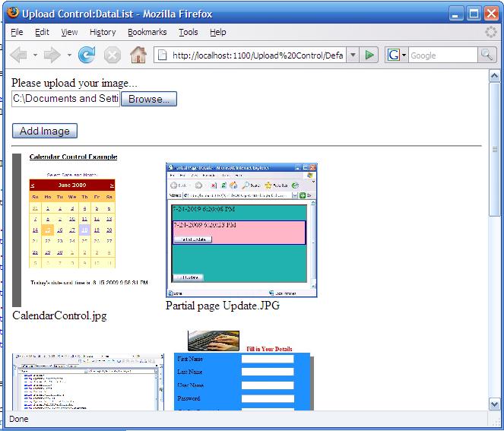Click the Browse... button
The width and height of the screenshot is (504, 431).
point(149,99)
